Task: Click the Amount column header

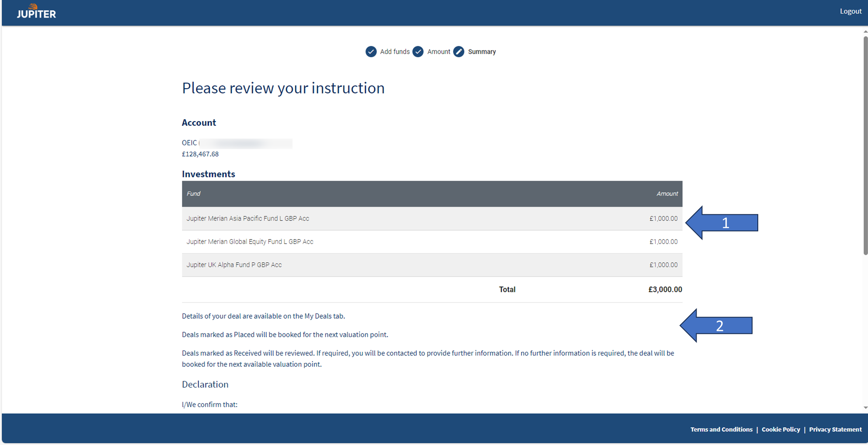Action: [x=667, y=194]
